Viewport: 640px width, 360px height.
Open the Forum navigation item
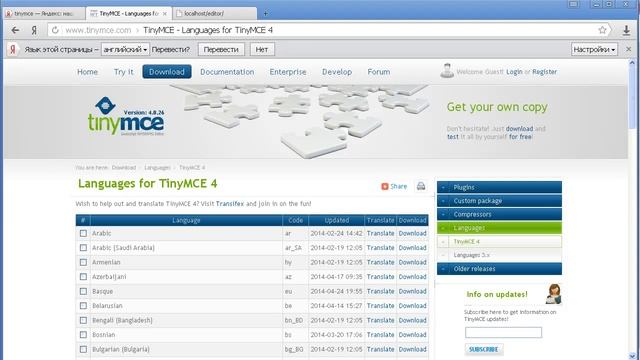point(378,72)
